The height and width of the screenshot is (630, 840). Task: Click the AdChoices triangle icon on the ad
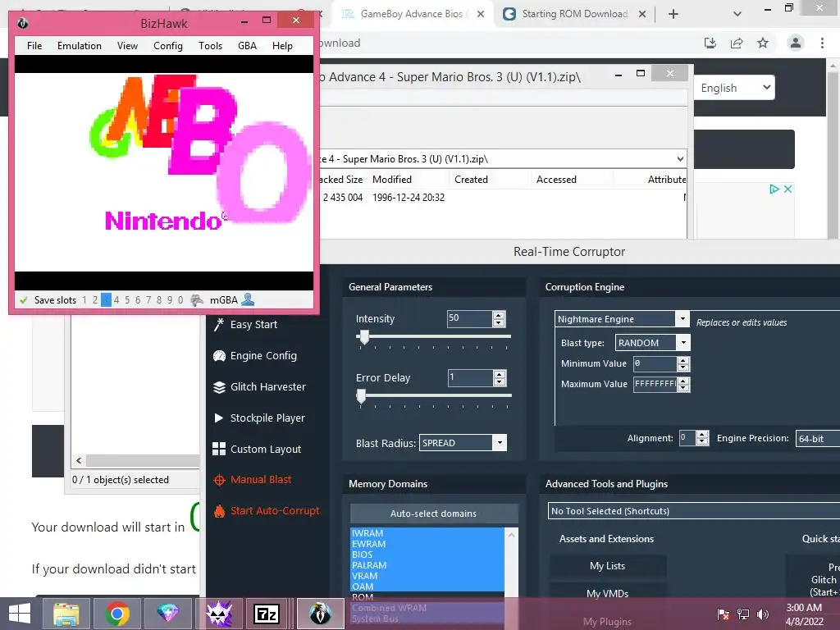click(x=774, y=189)
